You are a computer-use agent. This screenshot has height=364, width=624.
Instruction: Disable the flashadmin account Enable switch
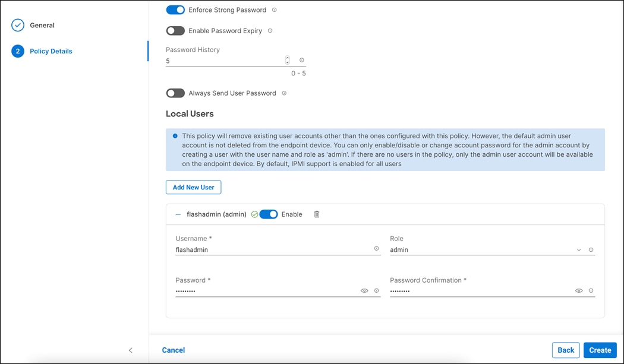click(269, 214)
